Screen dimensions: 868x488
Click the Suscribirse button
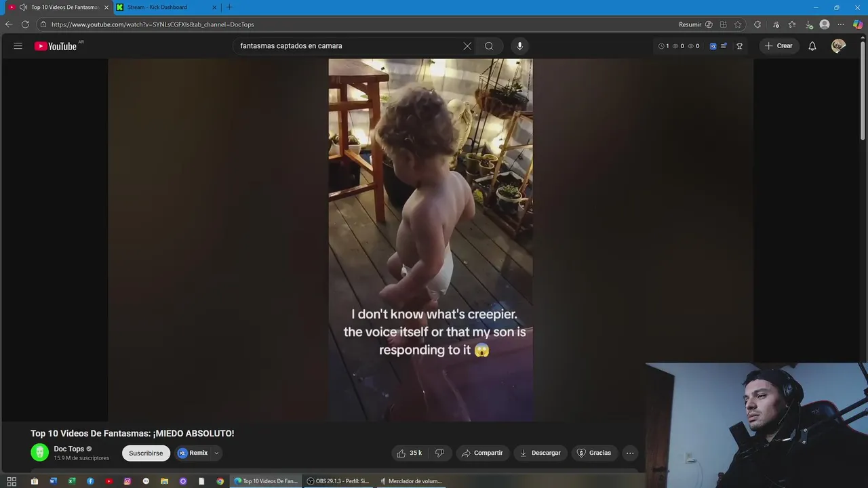[x=146, y=453]
